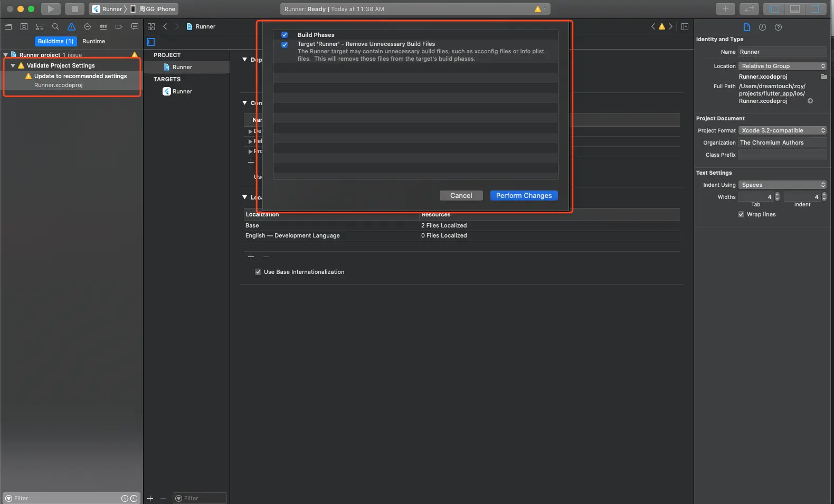The height and width of the screenshot is (504, 834).
Task: Uncheck Remove Unnecessary Build Files checkbox
Action: coord(285,44)
